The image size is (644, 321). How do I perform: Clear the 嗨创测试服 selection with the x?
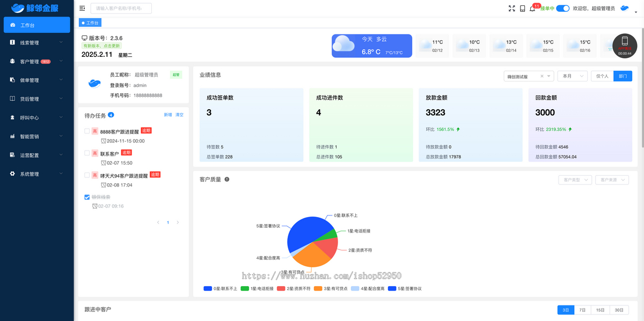pos(541,76)
